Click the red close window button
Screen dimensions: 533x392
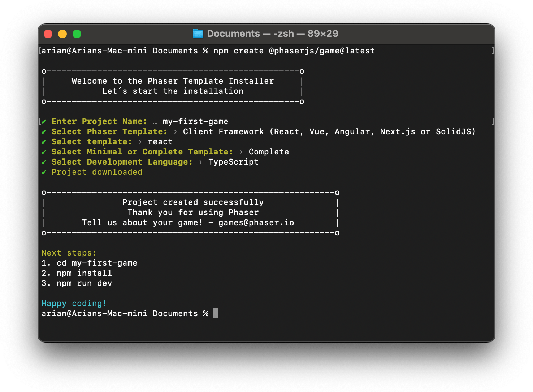[x=48, y=34]
